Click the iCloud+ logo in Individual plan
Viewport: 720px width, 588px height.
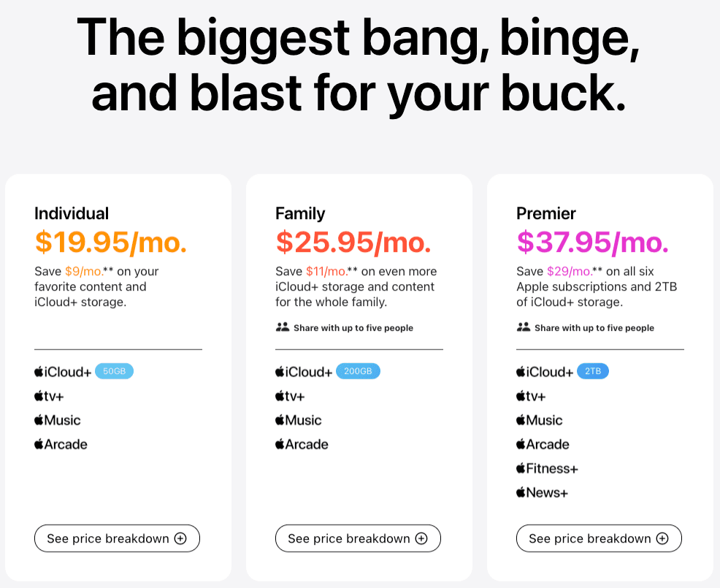coord(63,372)
